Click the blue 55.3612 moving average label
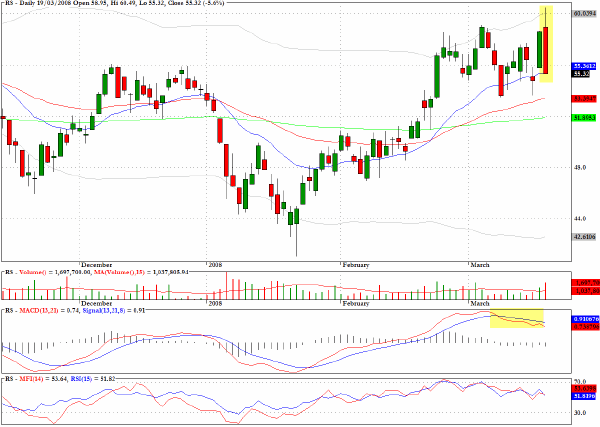Image resolution: width=600 pixels, height=427 pixels. pos(585,66)
